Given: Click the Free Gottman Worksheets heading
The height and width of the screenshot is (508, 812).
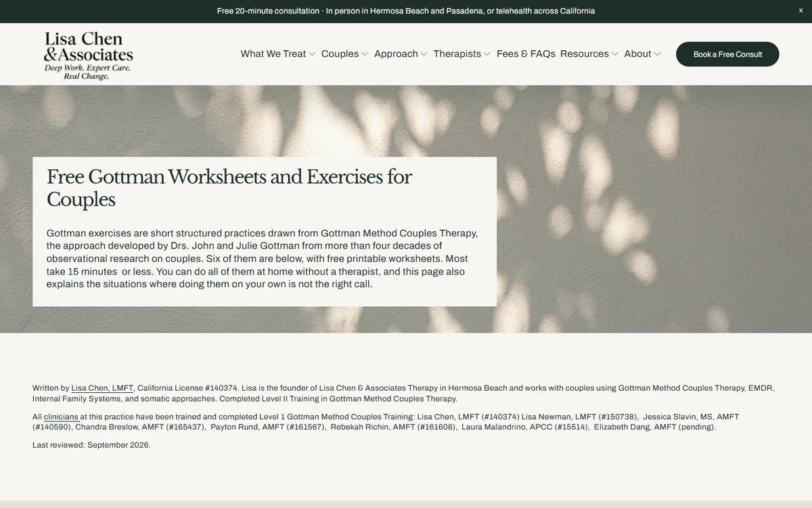Looking at the screenshot, I should pyautogui.click(x=229, y=188).
